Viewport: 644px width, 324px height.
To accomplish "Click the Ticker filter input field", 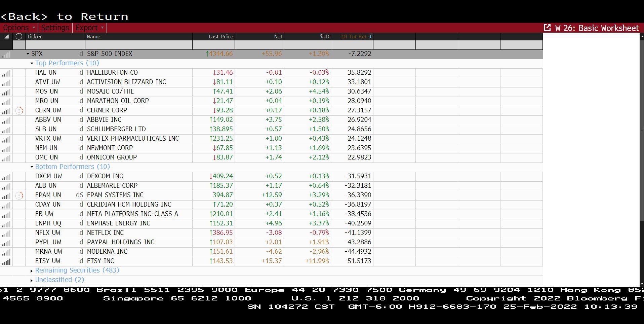I will 55,45.
